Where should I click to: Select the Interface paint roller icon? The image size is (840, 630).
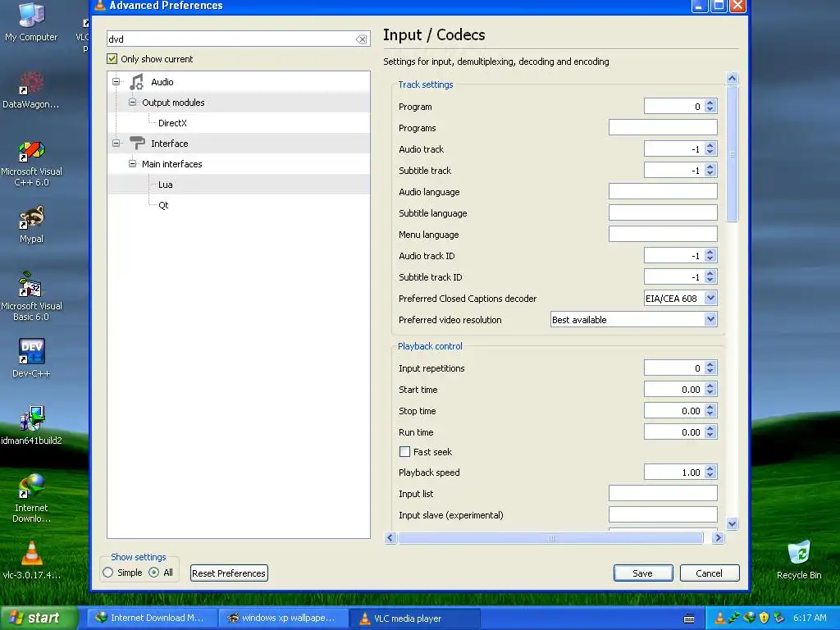[x=137, y=143]
